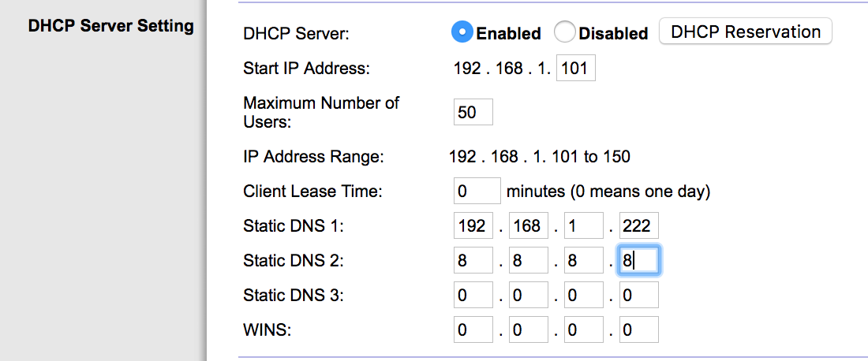
Task: Click Static DNS 2 first octet field
Action: pyautogui.click(x=473, y=261)
